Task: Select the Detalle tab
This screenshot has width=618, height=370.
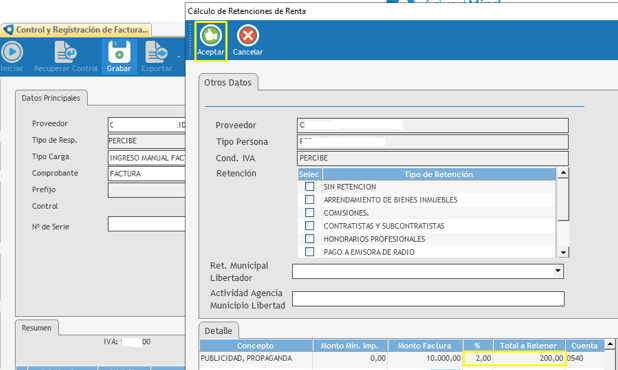Action: tap(218, 331)
